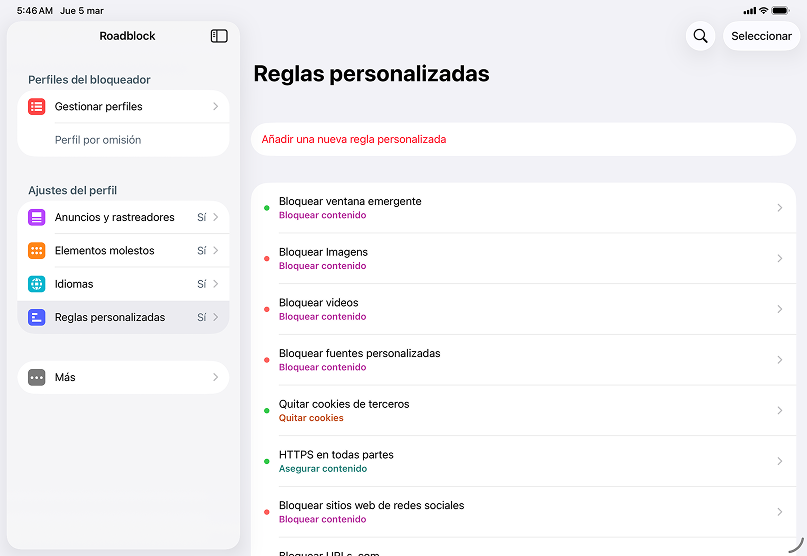Toggle green status dot for Bloquear ventana emergente
The width and height of the screenshot is (807, 556).
click(x=266, y=208)
